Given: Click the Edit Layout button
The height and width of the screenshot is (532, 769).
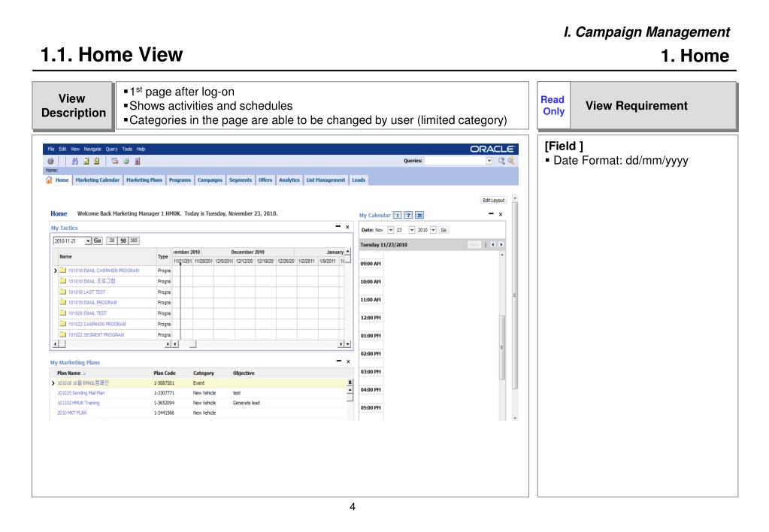Looking at the screenshot, I should pos(493,200).
